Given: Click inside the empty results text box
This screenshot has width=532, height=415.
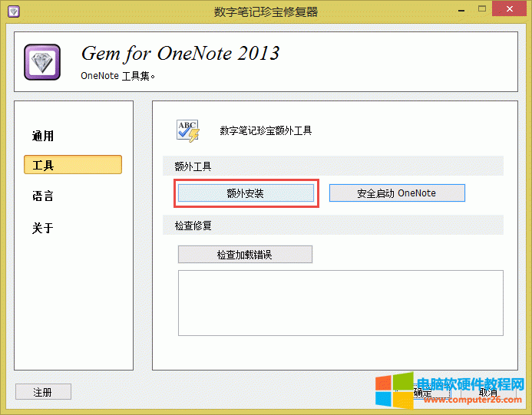Looking at the screenshot, I should pos(340,302).
